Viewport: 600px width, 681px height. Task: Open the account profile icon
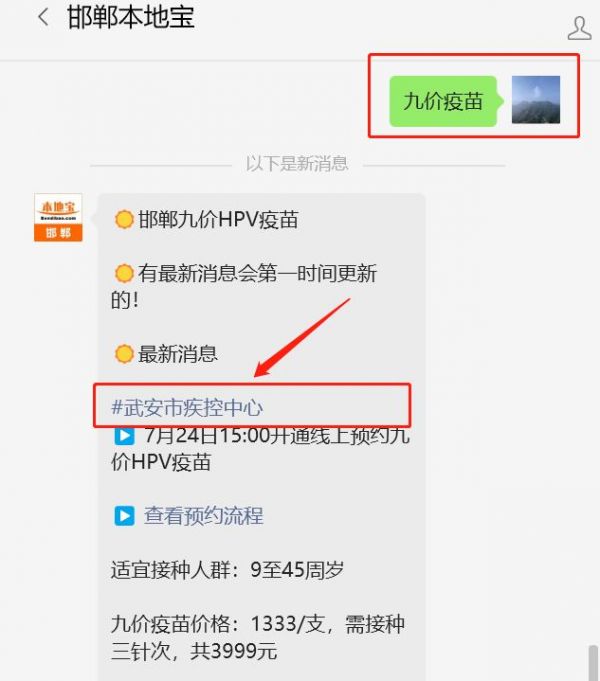[x=579, y=29]
